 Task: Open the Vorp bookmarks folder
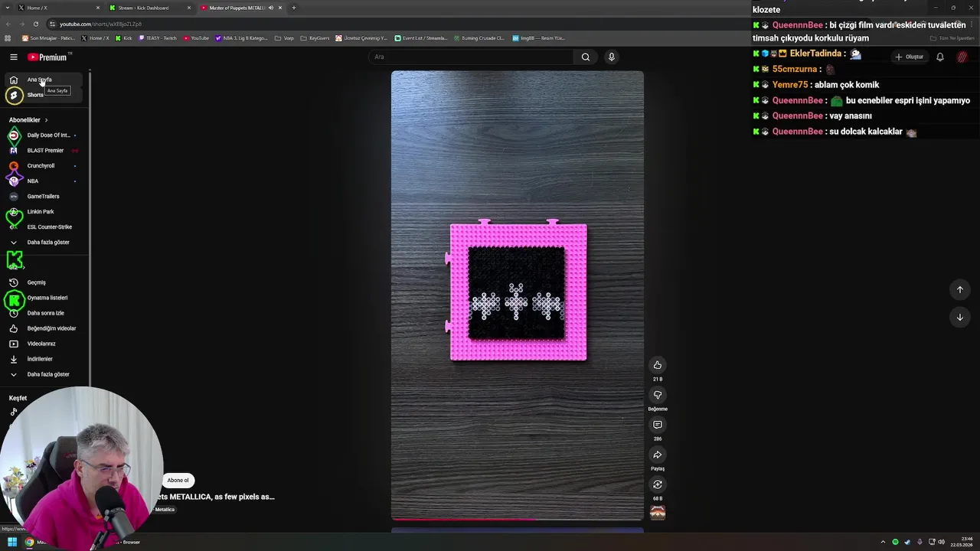click(284, 38)
